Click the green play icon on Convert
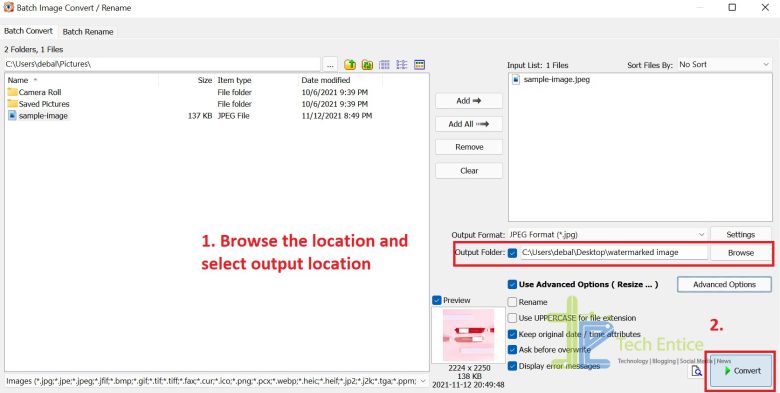The height and width of the screenshot is (393, 780). tap(727, 371)
